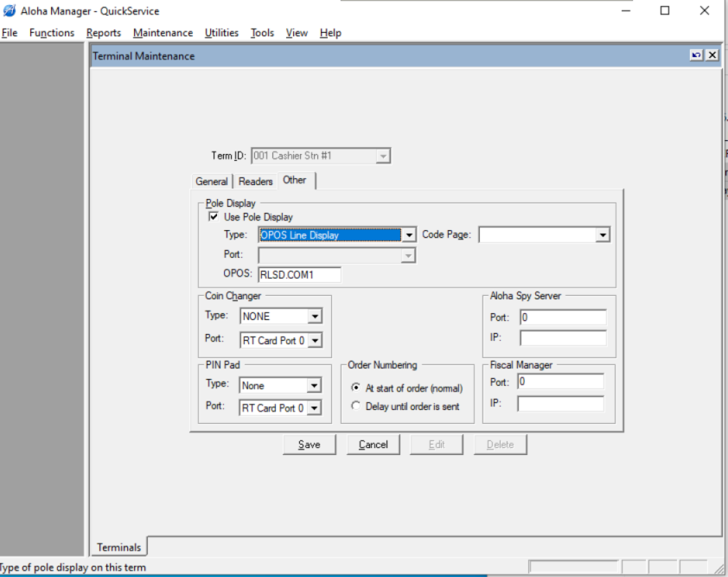
Task: Maximize the Aloha Manager window
Action: [x=665, y=10]
